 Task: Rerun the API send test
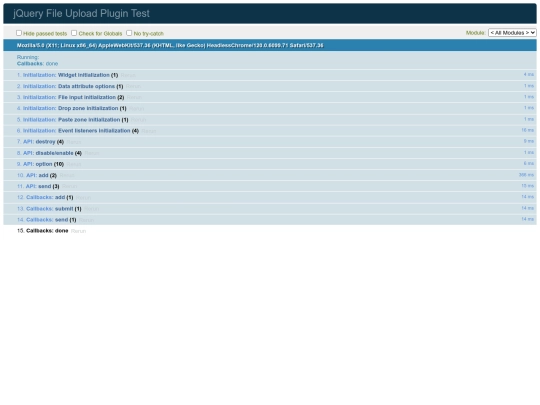(69, 187)
